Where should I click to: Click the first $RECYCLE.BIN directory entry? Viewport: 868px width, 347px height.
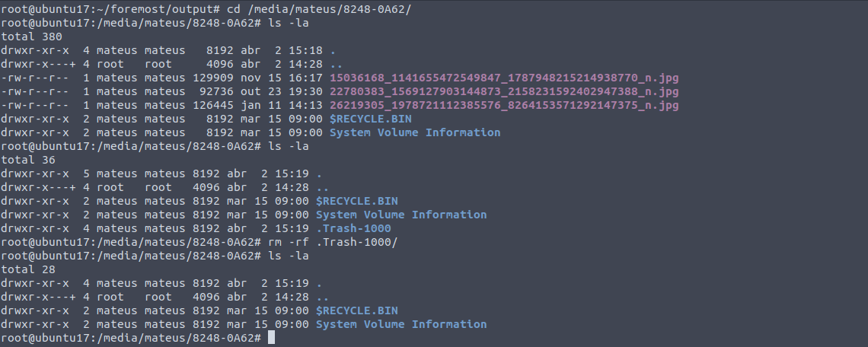[370, 119]
